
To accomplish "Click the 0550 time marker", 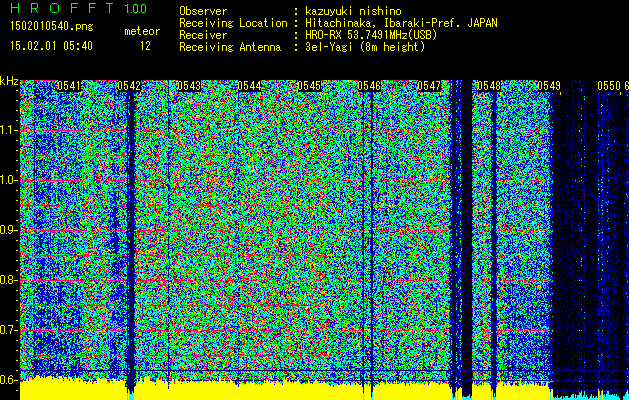I will point(609,87).
